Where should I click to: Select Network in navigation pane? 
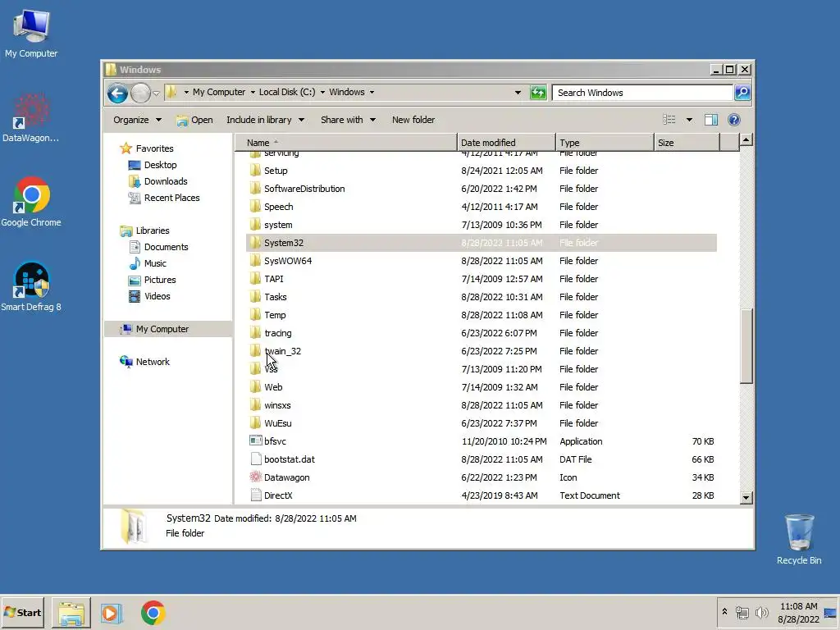click(x=152, y=362)
